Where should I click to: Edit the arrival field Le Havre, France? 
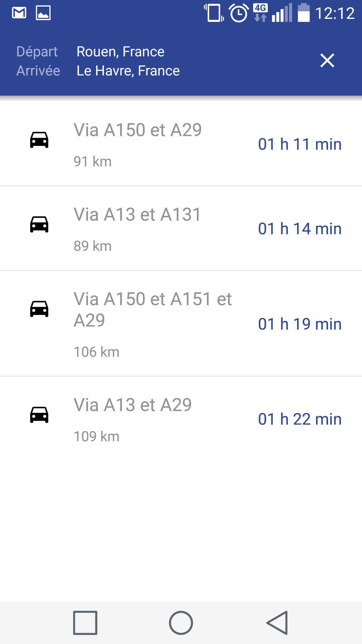[x=128, y=71]
